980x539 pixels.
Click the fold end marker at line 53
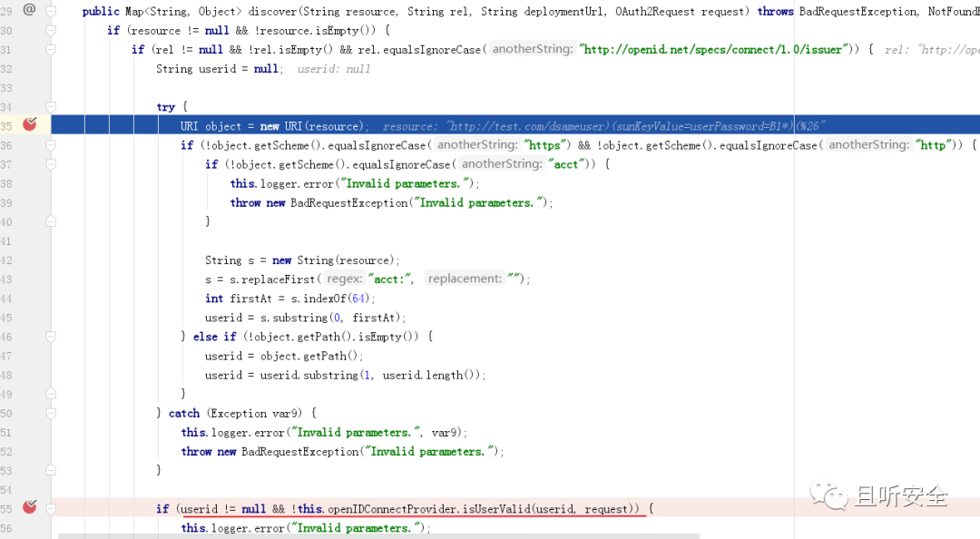point(51,470)
